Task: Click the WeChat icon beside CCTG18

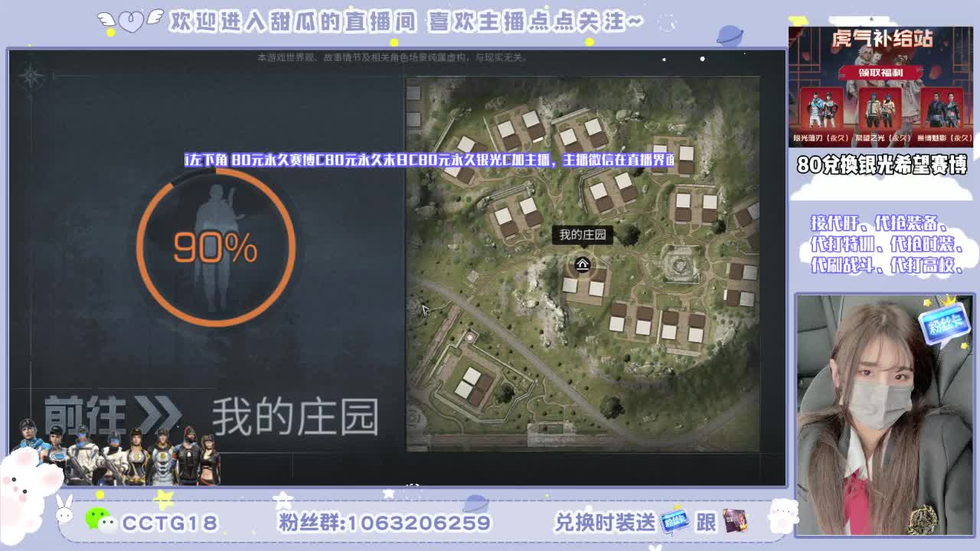Action: click(x=101, y=520)
